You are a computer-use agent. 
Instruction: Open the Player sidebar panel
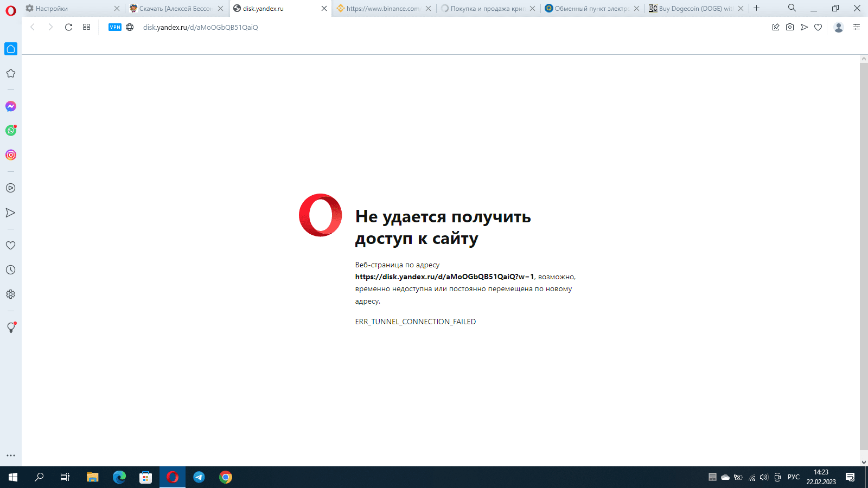tap(10, 188)
